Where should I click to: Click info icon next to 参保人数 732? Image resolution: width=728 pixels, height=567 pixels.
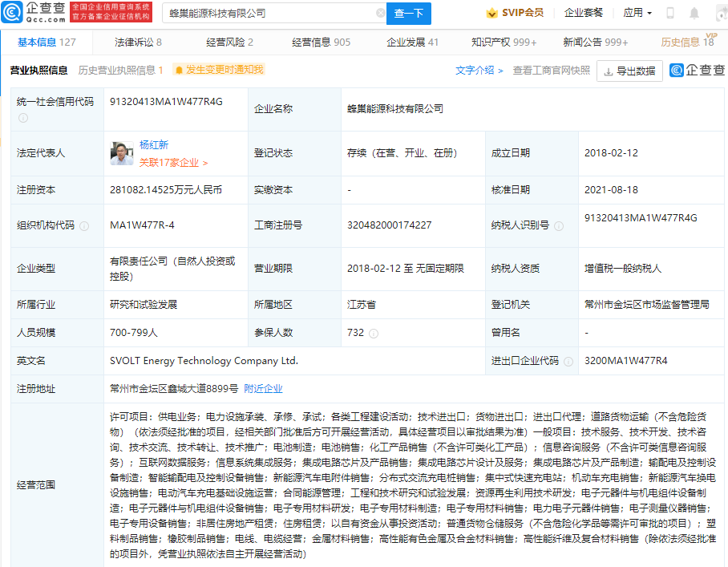(x=374, y=334)
